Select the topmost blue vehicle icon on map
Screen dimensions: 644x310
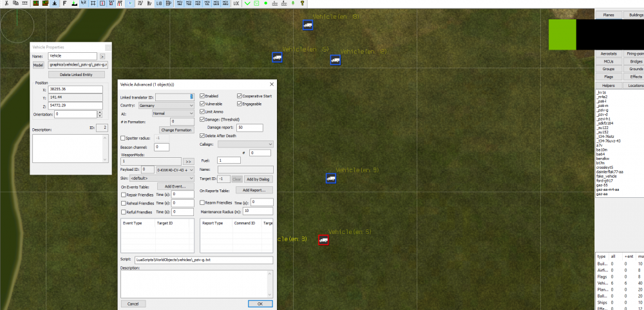(308, 25)
